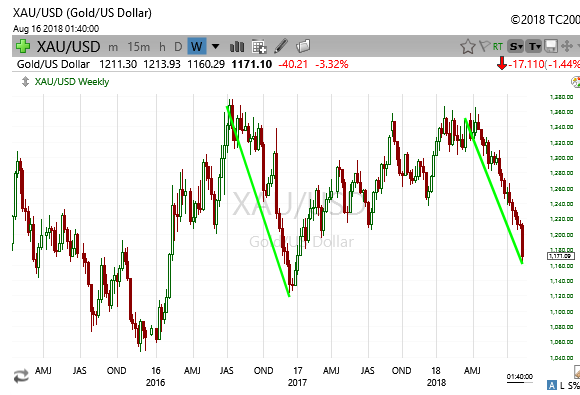The width and height of the screenshot is (580, 395).
Task: Click the up-down arrows beside XAU/USD Weekly
Action: [25, 81]
